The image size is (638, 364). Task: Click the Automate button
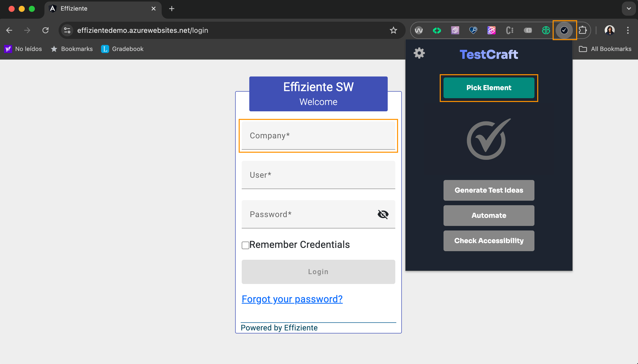click(x=489, y=216)
